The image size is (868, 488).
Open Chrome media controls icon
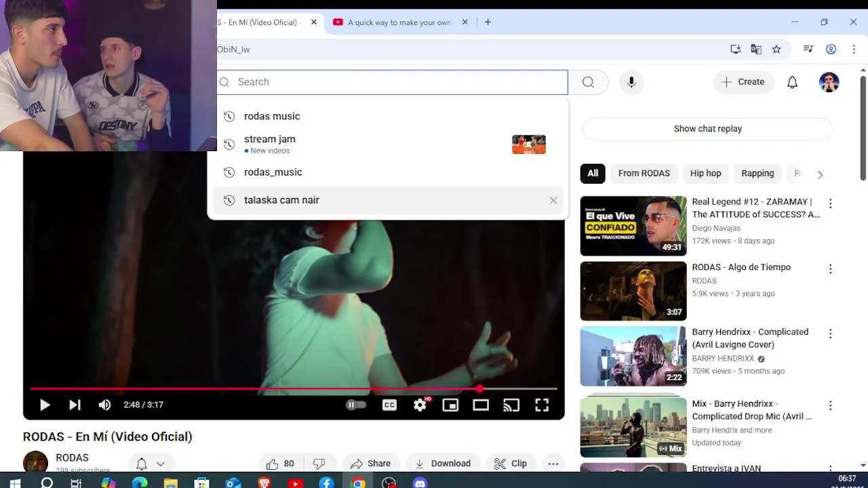[808, 49]
